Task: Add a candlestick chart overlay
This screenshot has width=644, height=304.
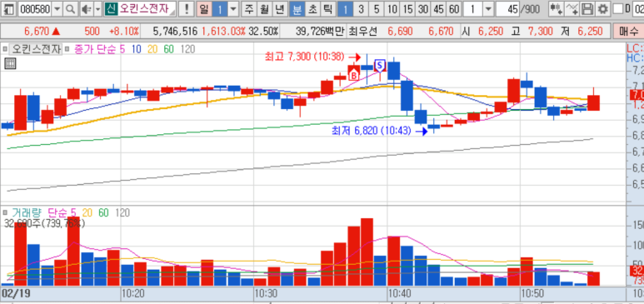Action: tap(557, 9)
